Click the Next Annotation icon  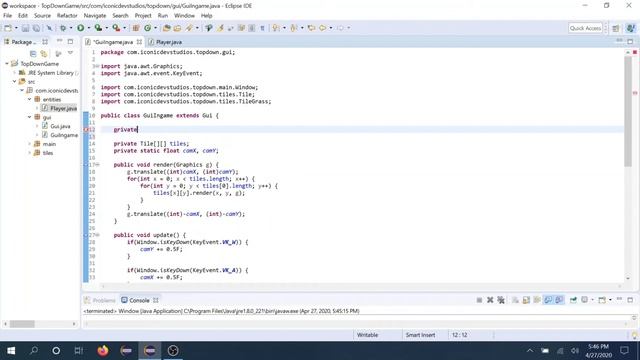click(276, 28)
